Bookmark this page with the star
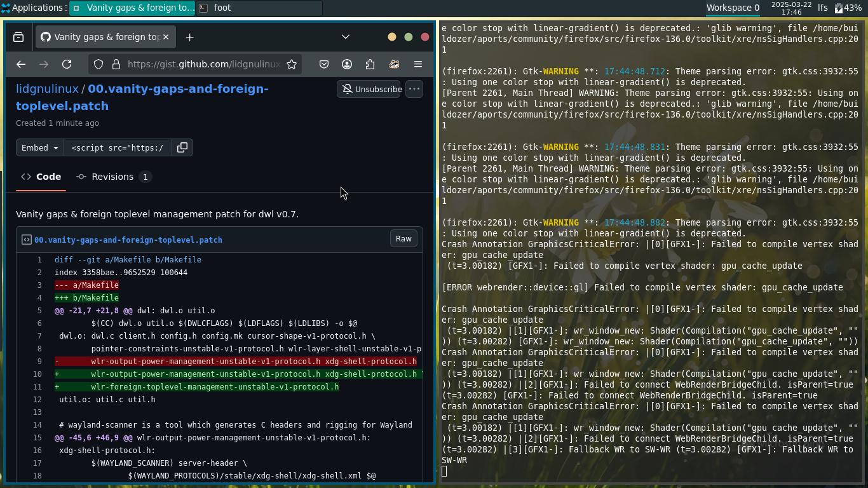The height and width of the screenshot is (488, 868). (x=292, y=64)
